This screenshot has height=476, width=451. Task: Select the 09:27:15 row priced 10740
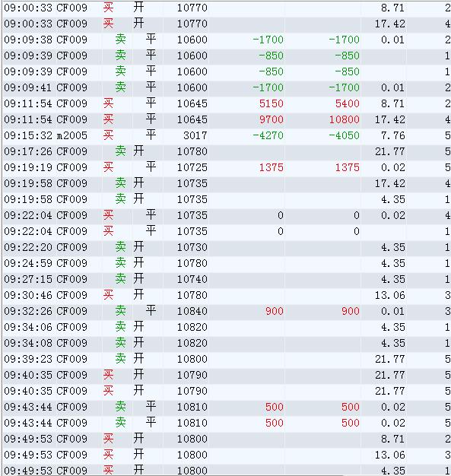tap(227, 279)
